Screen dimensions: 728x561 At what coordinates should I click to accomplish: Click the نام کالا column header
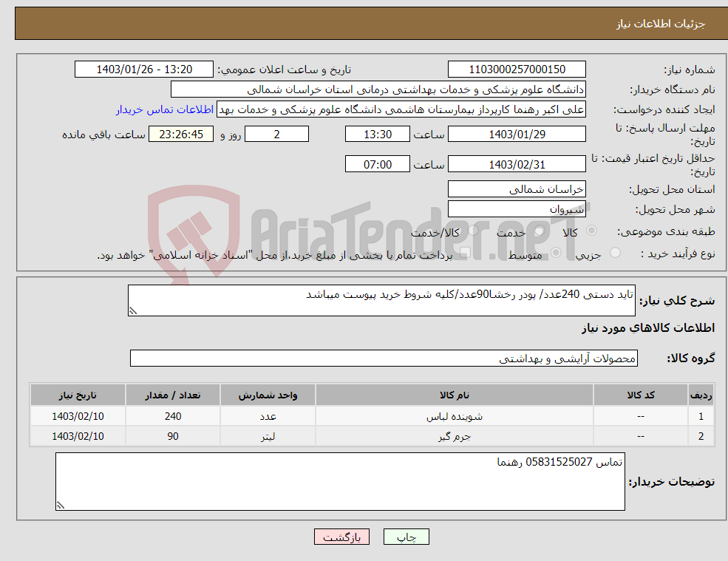(454, 395)
